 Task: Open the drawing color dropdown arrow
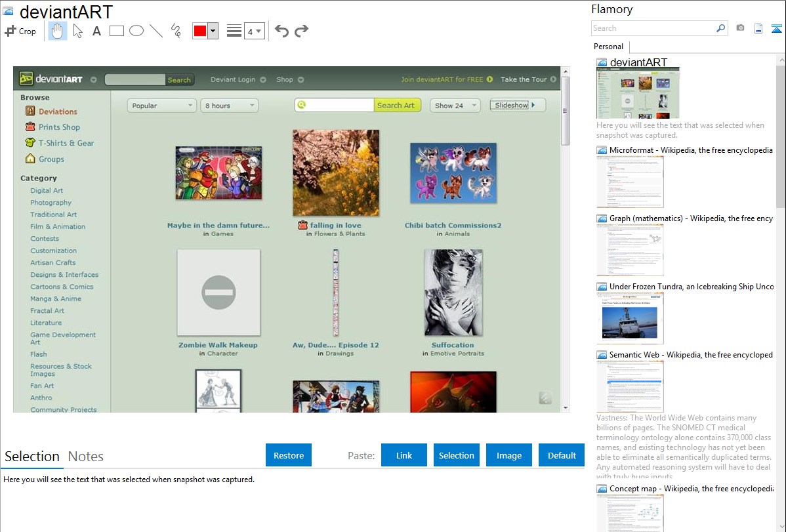point(213,31)
